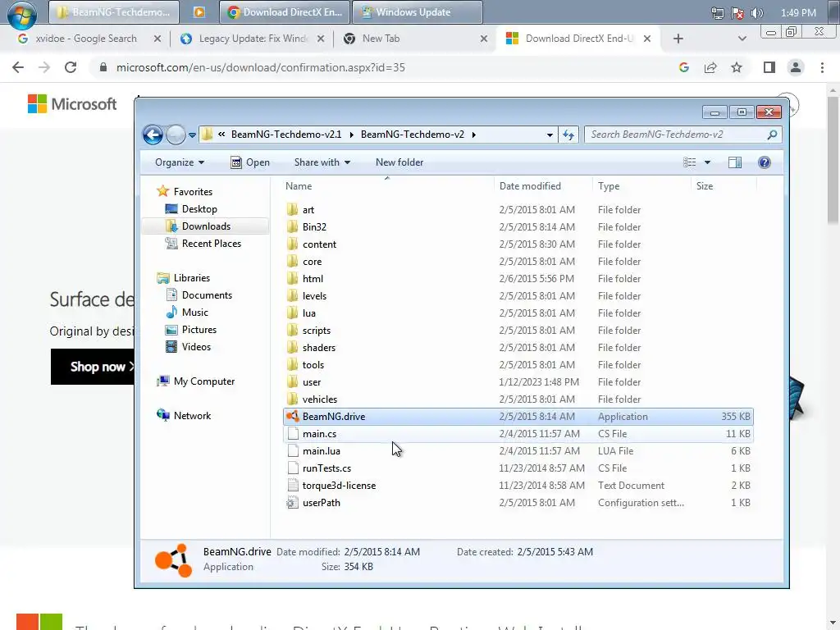Click the Windows Start orb
The image size is (840, 630).
[22, 14]
